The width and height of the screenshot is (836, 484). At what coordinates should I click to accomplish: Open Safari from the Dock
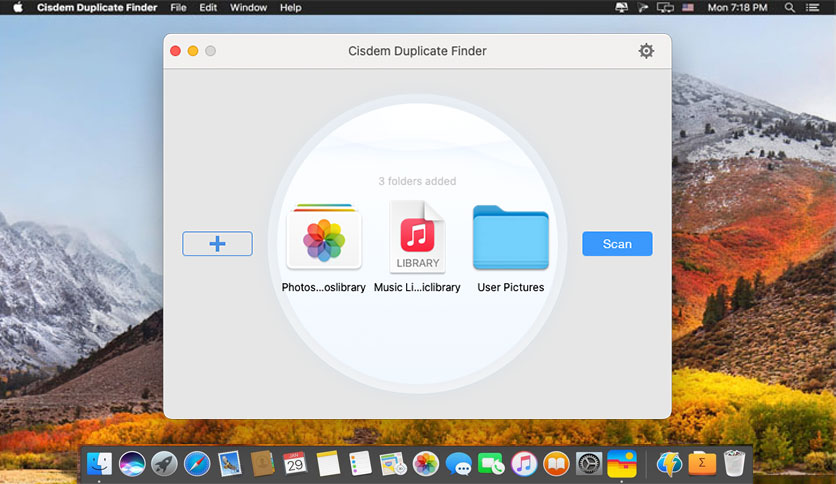click(197, 463)
